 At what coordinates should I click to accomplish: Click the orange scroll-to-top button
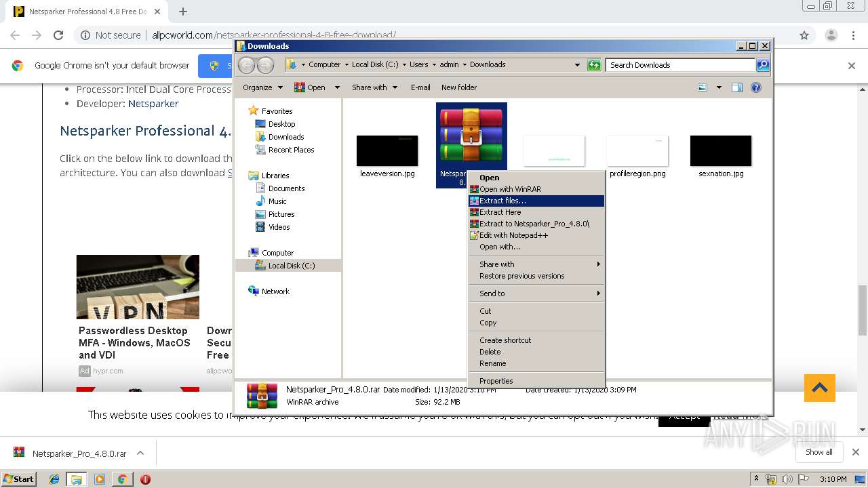(820, 388)
